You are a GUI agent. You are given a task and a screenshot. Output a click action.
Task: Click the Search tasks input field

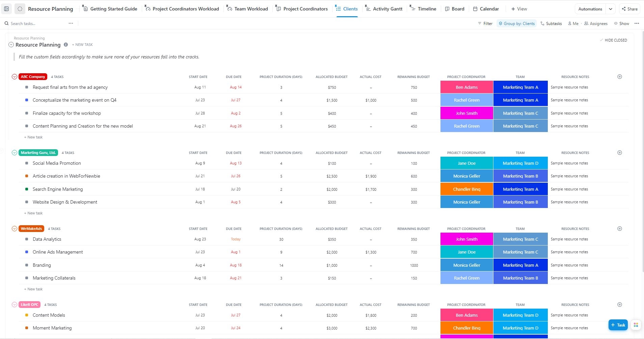(34, 24)
